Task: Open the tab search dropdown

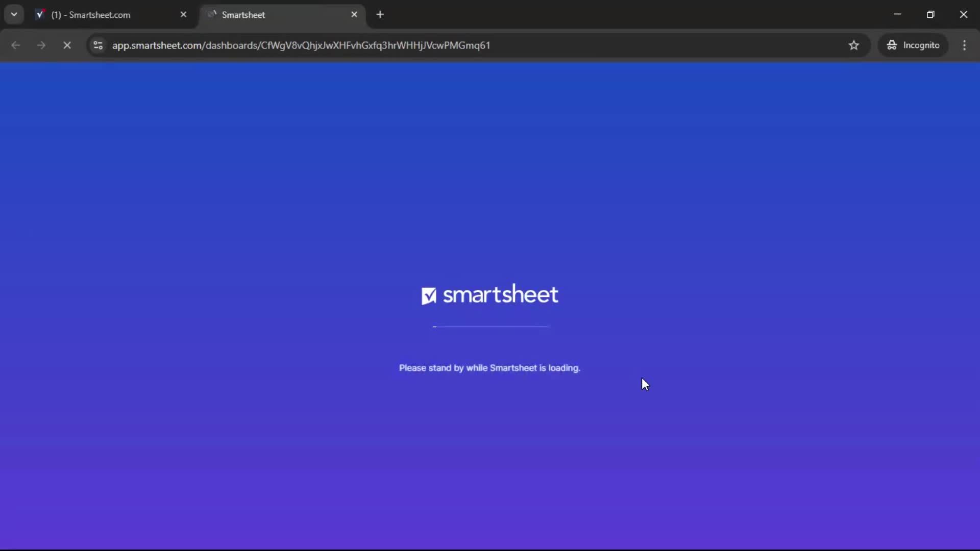Action: [x=14, y=14]
